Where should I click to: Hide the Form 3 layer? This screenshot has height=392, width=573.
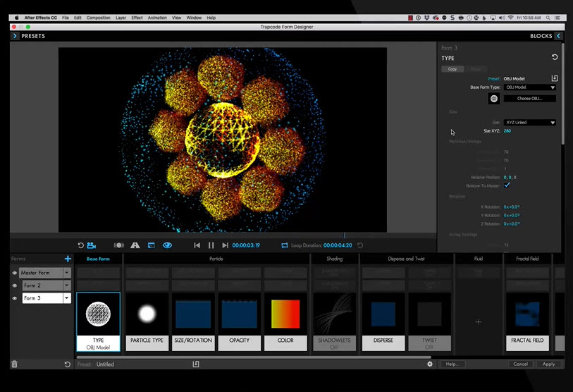[15, 298]
